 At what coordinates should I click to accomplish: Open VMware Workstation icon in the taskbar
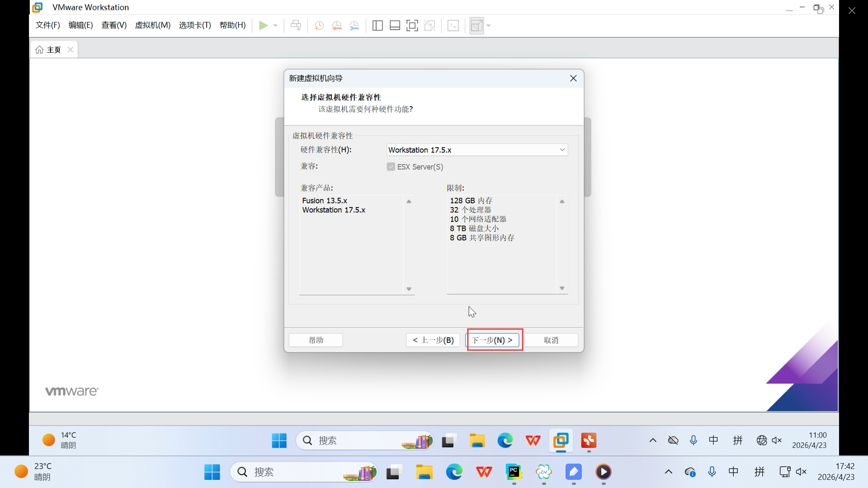pyautogui.click(x=561, y=440)
